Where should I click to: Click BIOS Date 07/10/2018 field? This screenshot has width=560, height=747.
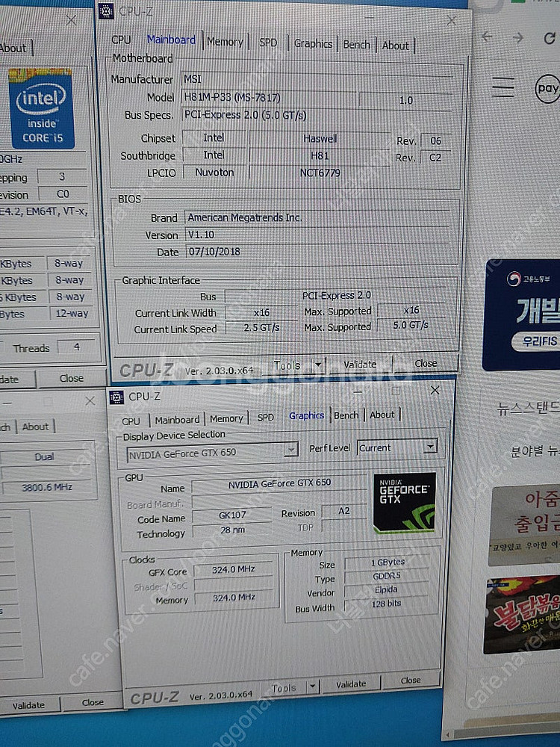pyautogui.click(x=317, y=252)
